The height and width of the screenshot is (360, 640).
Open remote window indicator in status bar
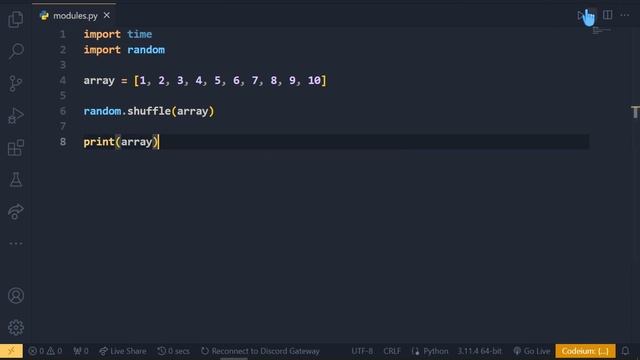coord(11,351)
